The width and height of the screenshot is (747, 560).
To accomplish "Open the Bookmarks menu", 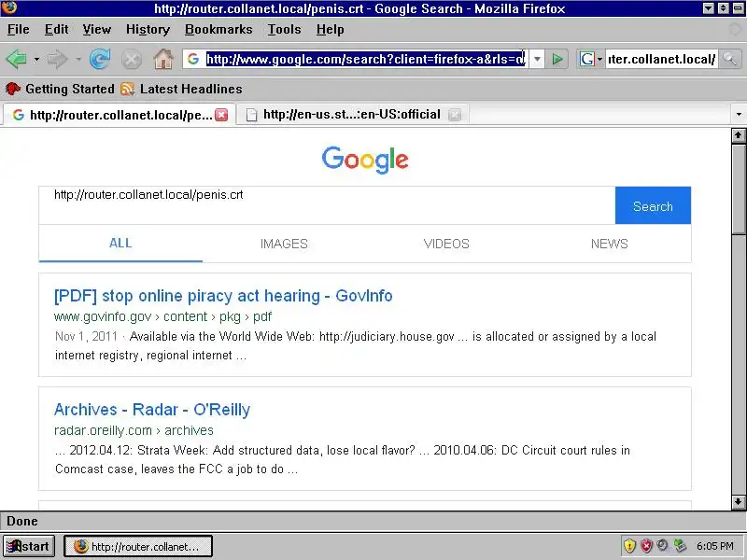I will [218, 30].
